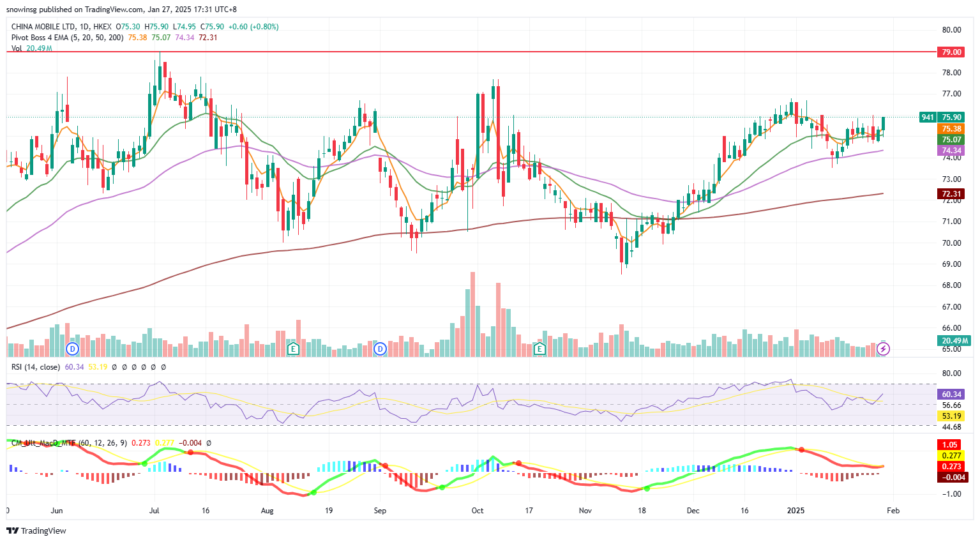The height and width of the screenshot is (542, 980).
Task: Click the purple 60.34 RSI value label
Action: click(x=951, y=395)
